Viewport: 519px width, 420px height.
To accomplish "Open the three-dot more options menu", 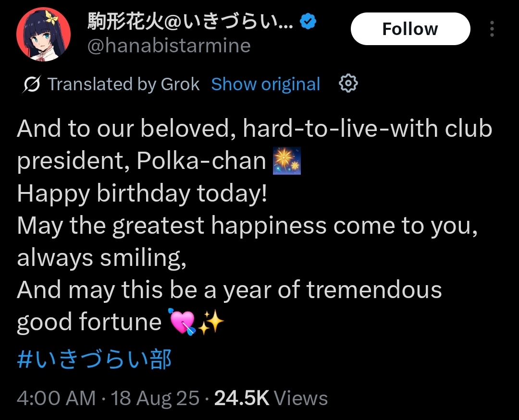I will (492, 29).
